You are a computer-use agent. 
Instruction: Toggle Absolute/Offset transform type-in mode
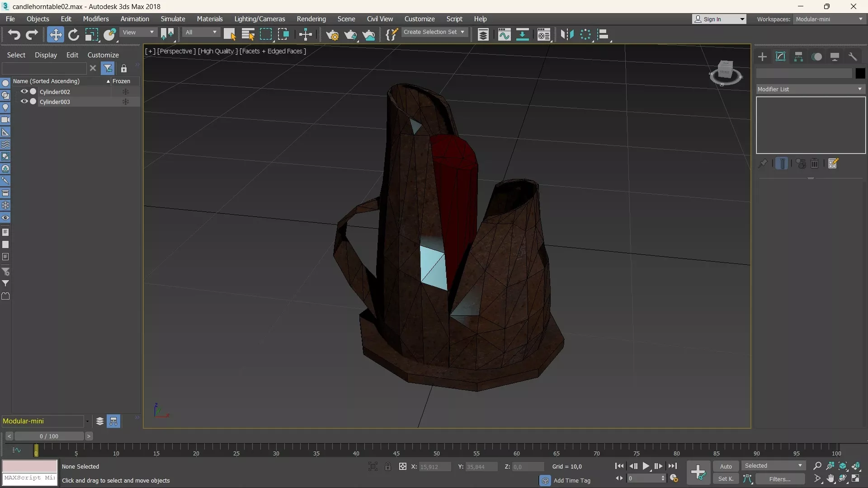coord(402,466)
